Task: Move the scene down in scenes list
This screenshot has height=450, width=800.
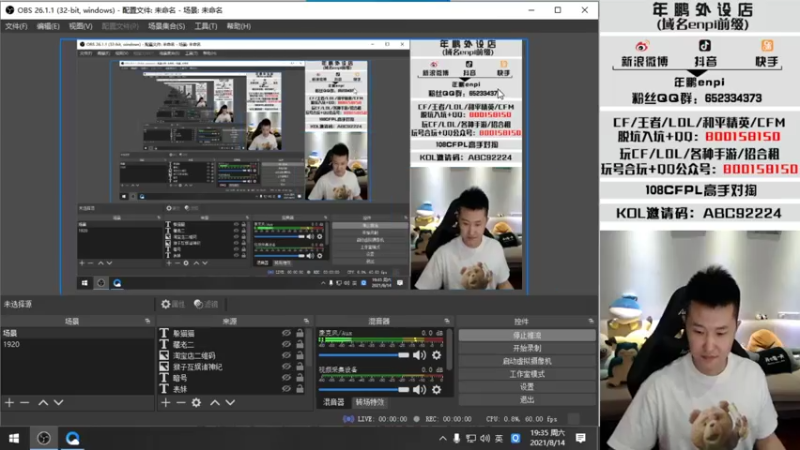Action: (x=59, y=403)
